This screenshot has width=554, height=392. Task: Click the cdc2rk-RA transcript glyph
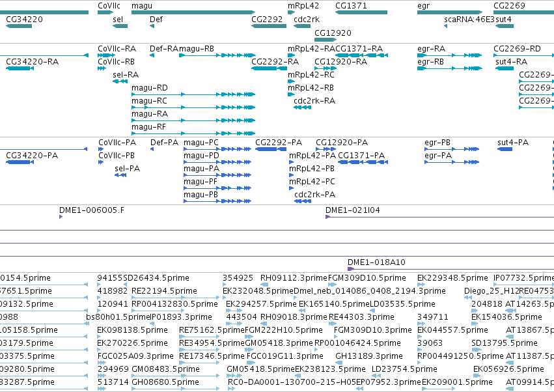pos(302,107)
